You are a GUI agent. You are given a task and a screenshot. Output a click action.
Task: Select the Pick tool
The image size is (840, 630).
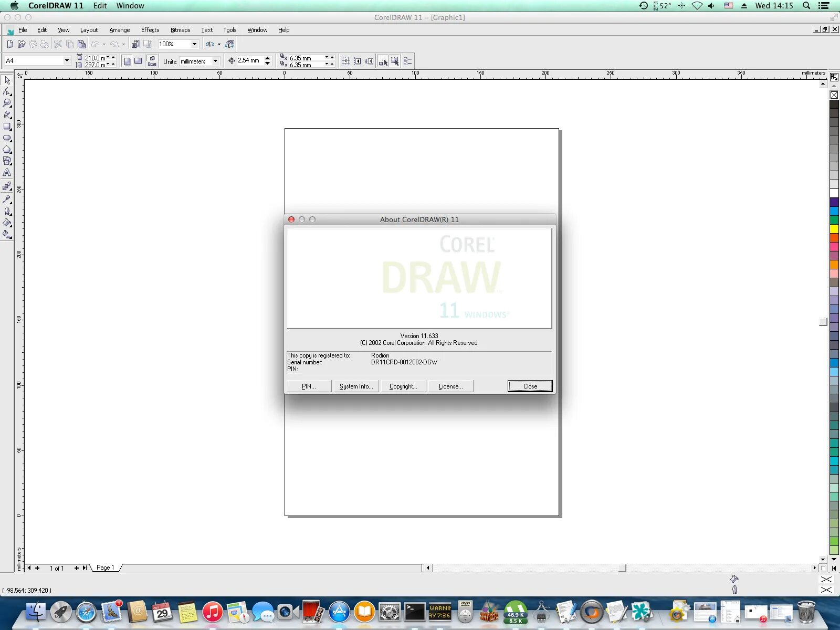7,80
